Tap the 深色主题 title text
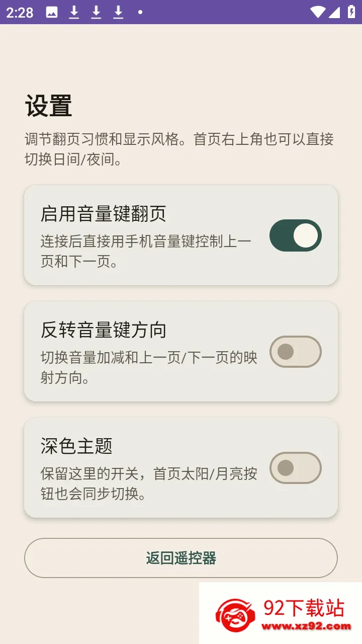The image size is (362, 644). (x=76, y=446)
